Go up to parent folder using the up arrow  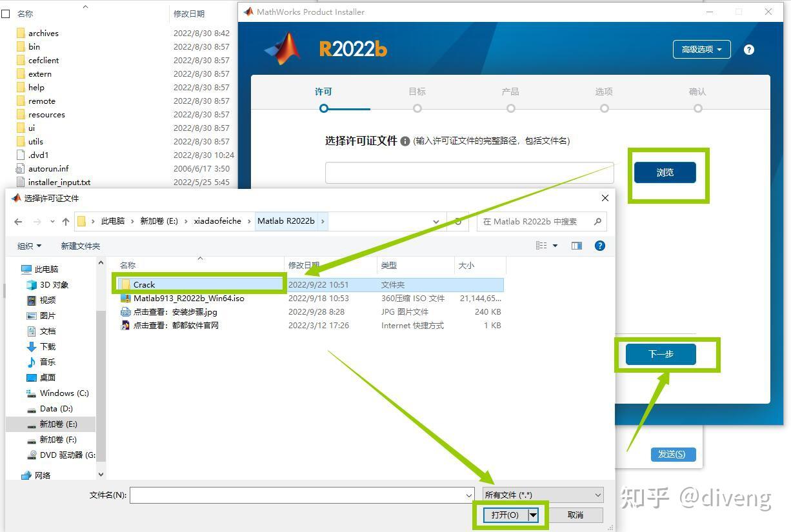(67, 221)
